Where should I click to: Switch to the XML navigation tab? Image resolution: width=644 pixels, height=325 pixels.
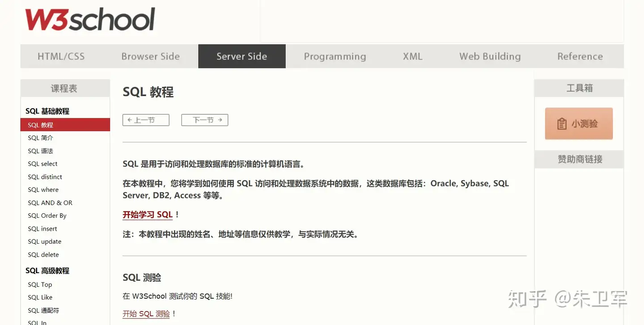point(412,56)
